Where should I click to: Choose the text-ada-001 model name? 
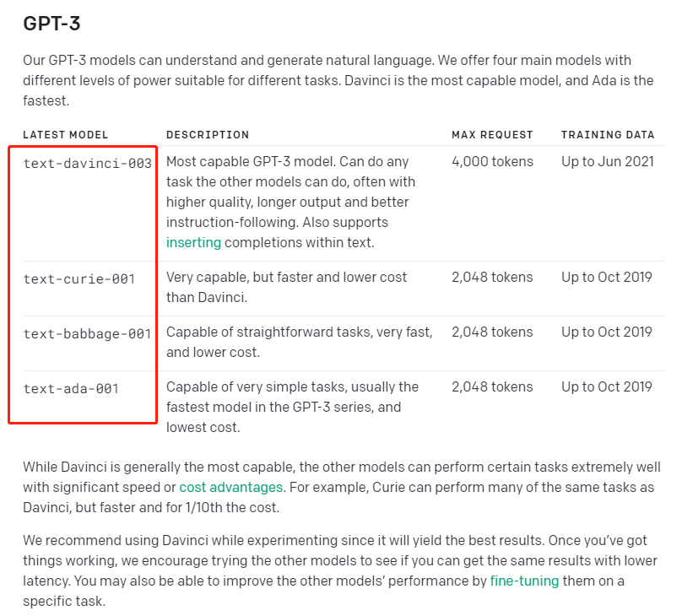pos(71,388)
